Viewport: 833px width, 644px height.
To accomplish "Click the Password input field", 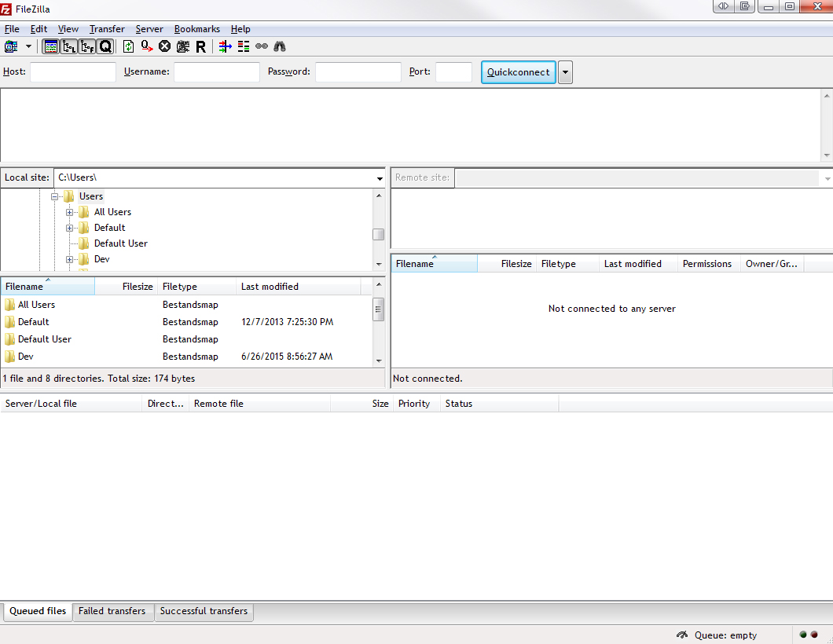I will pyautogui.click(x=358, y=71).
